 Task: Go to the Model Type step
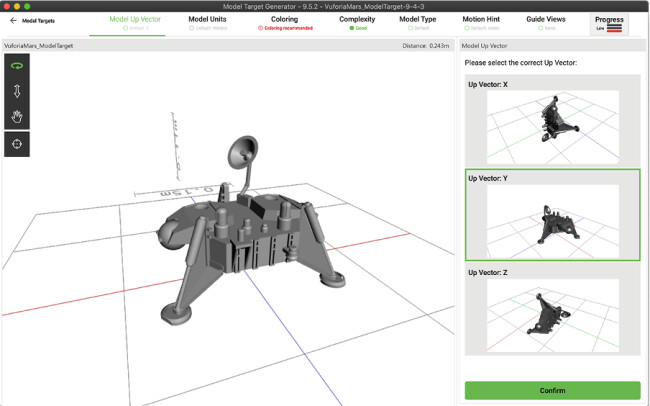coord(420,22)
